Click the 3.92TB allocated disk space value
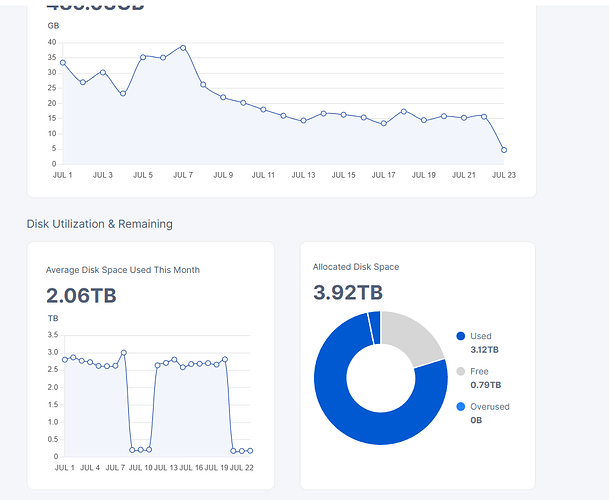The image size is (609, 500). tap(348, 292)
